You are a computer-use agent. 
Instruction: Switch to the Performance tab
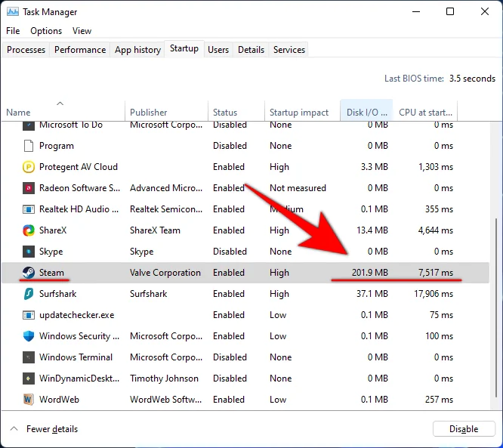tap(80, 50)
